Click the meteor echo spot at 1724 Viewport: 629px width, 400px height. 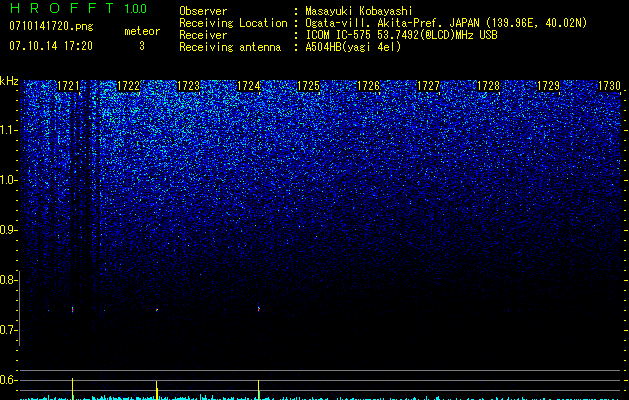tap(259, 308)
